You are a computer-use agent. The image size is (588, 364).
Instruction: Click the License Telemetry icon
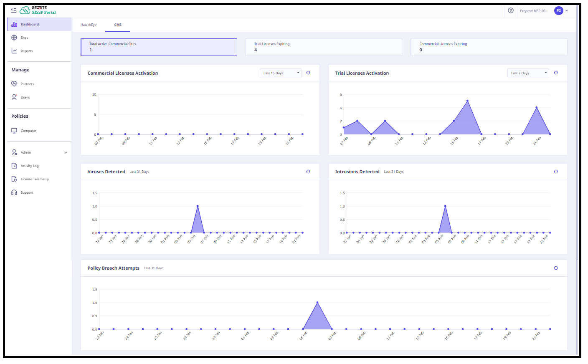14,179
